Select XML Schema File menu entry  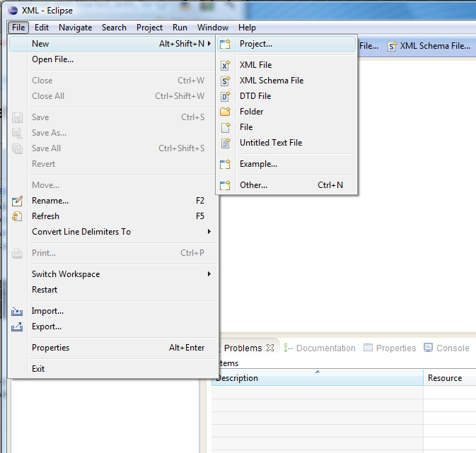[286, 81]
